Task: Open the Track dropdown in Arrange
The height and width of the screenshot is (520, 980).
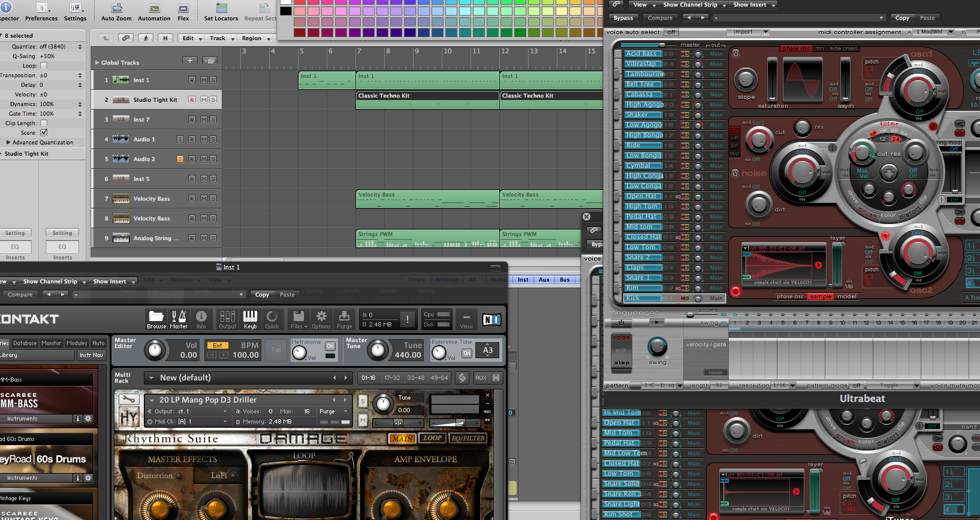Action: (x=221, y=38)
